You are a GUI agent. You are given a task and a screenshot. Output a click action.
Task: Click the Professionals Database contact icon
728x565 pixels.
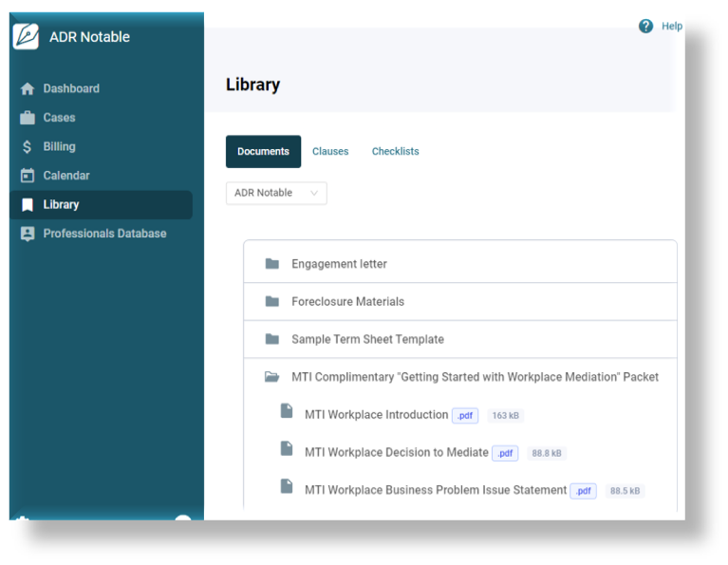tap(28, 234)
